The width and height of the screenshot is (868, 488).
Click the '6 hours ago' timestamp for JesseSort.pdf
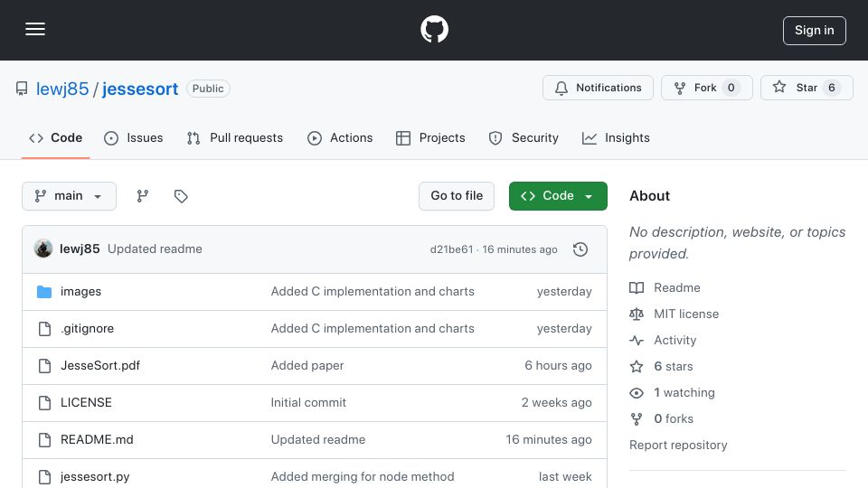click(x=558, y=366)
